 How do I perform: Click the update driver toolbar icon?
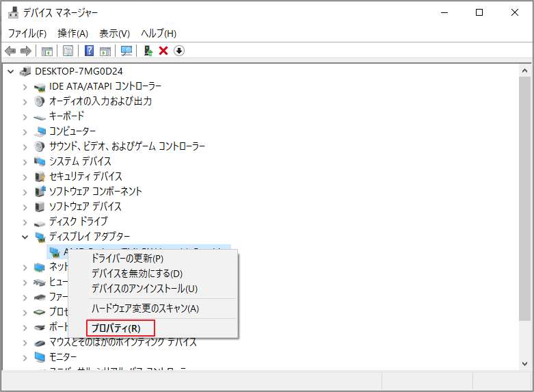[x=148, y=51]
